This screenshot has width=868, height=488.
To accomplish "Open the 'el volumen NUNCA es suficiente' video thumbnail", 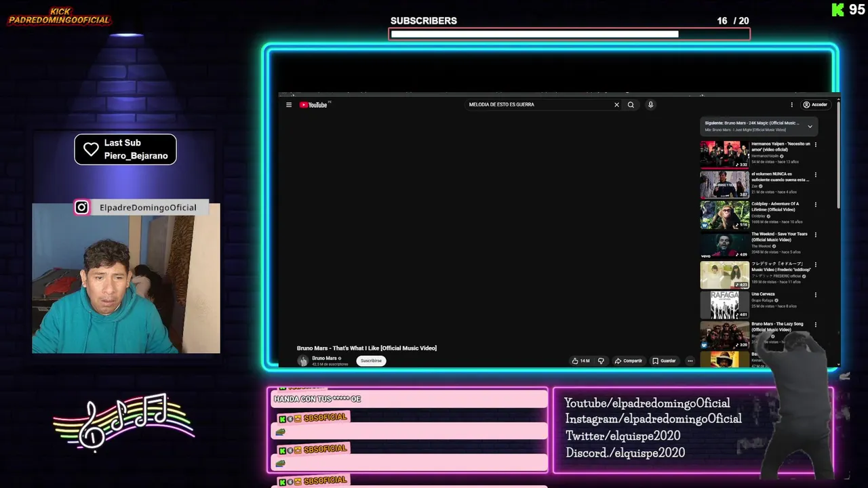I will 724,184.
